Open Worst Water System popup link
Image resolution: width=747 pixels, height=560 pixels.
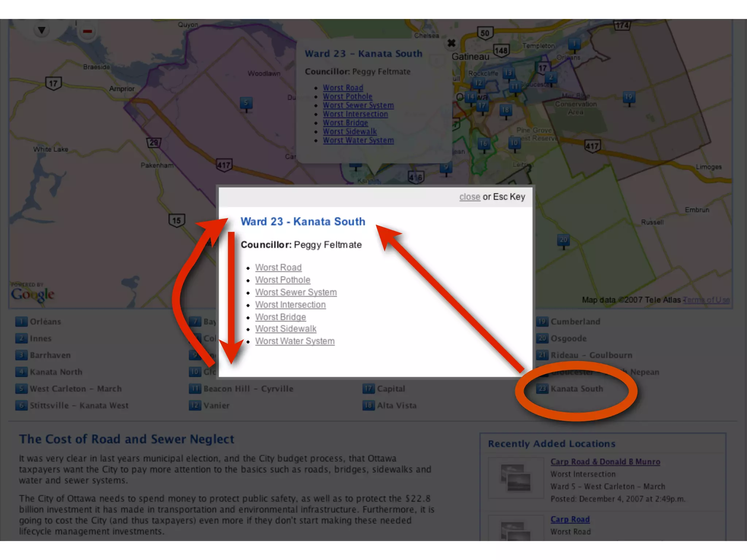point(295,341)
